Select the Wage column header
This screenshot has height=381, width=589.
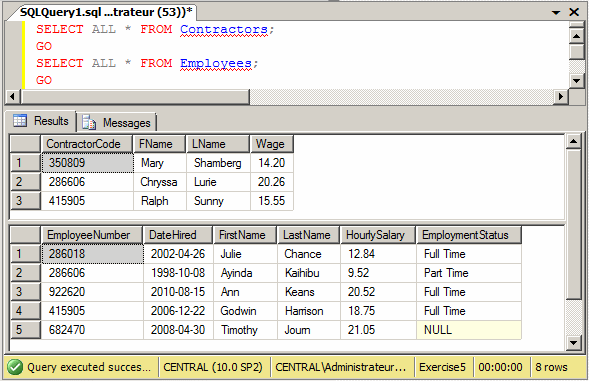click(x=272, y=144)
